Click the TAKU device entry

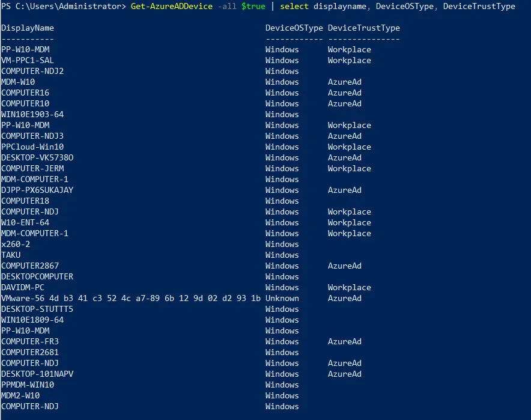[x=11, y=255]
